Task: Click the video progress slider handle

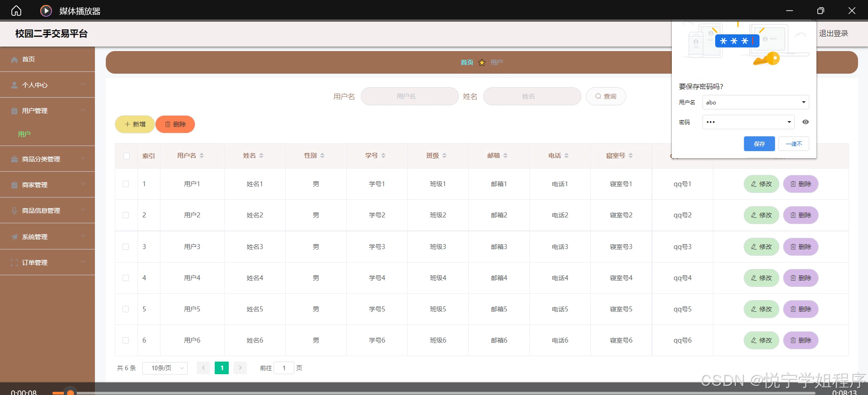Action: 70,392
